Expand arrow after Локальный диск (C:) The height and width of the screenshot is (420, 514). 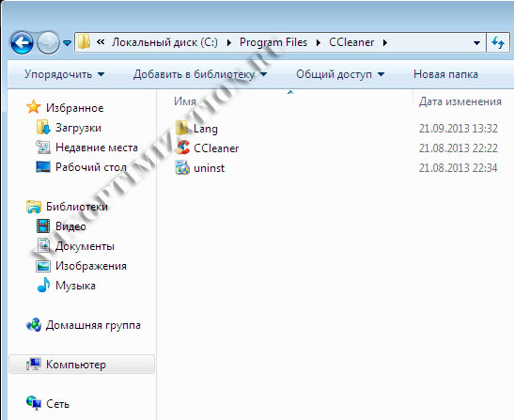pyautogui.click(x=228, y=42)
